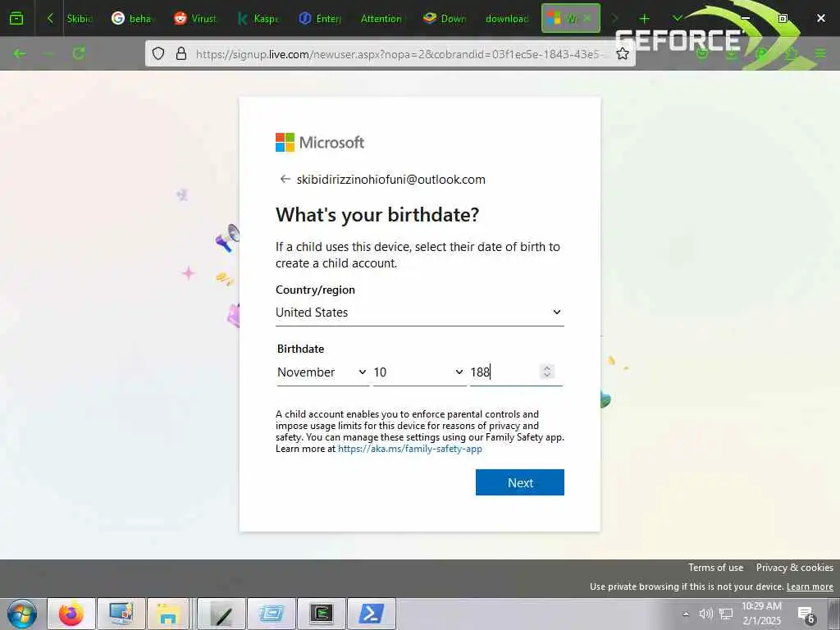Open the Terms of use link

(x=715, y=568)
